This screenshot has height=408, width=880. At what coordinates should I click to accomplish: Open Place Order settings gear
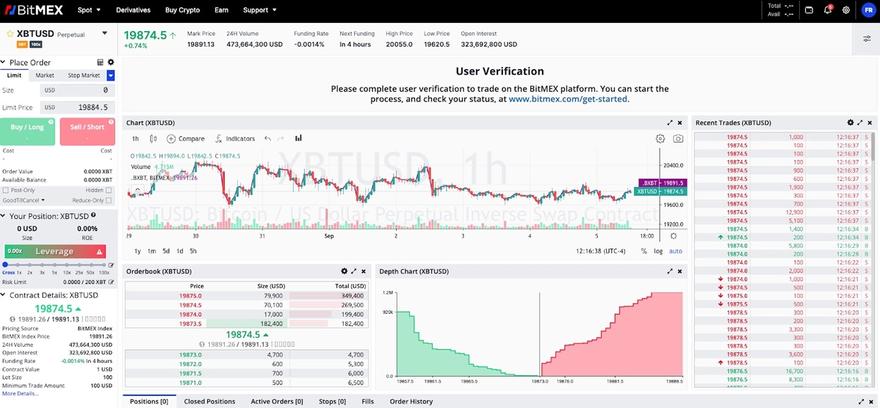111,62
